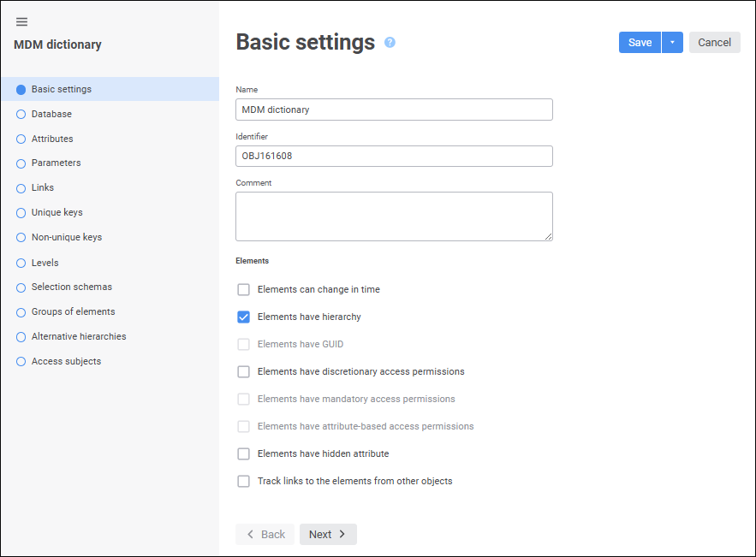The width and height of the screenshot is (756, 557).
Task: Click the Parameters step circle icon
Action: [x=21, y=163]
